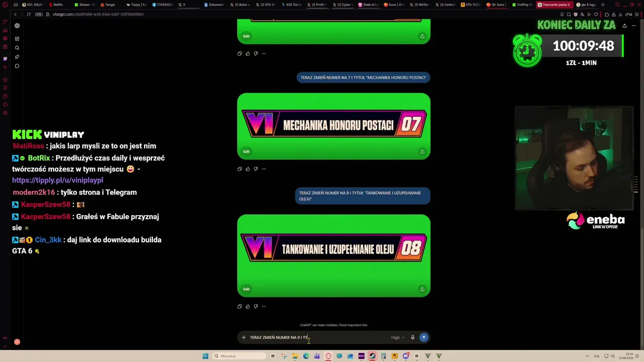Copy the 08 image response
This screenshot has width=644, height=362.
pyautogui.click(x=239, y=306)
